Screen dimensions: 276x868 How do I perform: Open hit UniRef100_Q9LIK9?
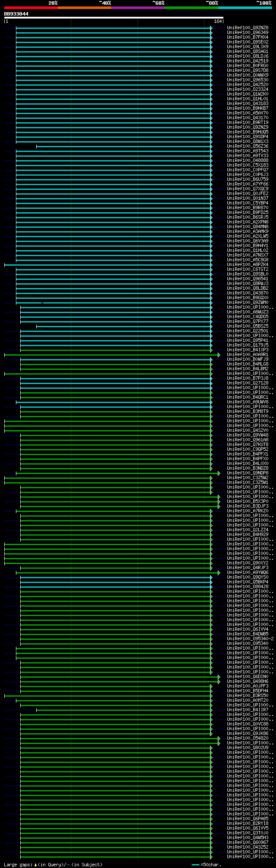point(248,47)
